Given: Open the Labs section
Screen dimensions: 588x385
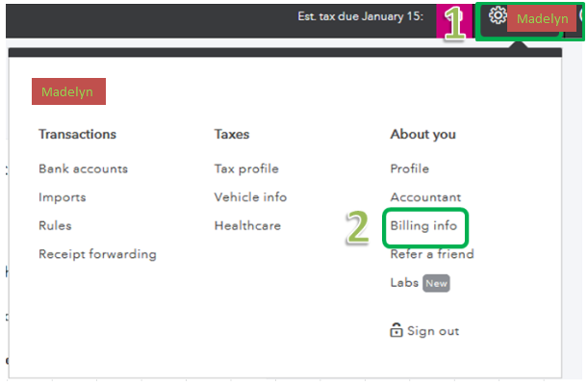Looking at the screenshot, I should pyautogui.click(x=404, y=282).
